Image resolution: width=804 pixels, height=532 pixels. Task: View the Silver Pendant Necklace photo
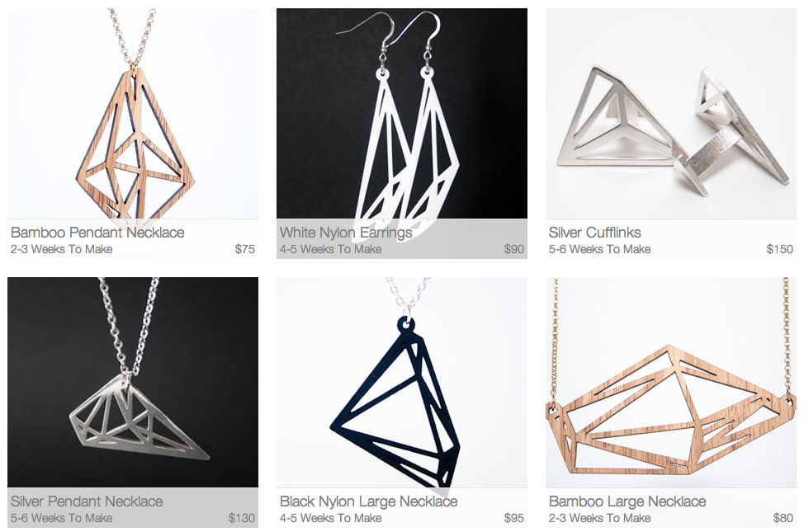click(133, 383)
